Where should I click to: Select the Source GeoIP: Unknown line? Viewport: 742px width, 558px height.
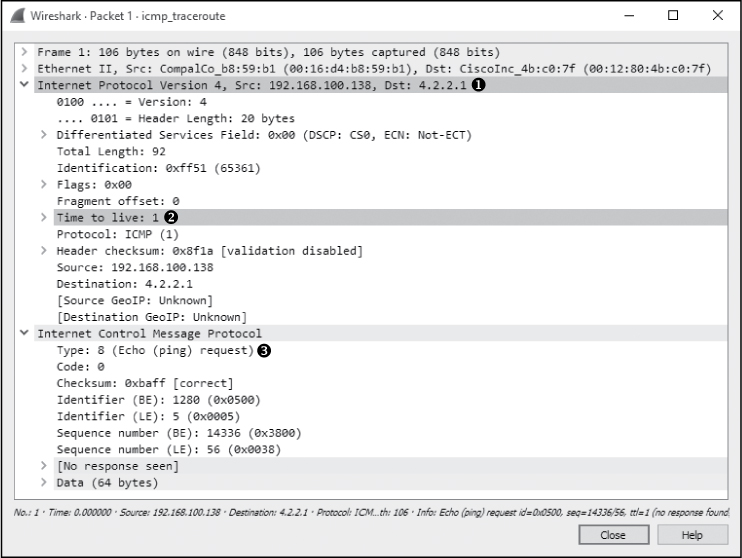(x=390, y=301)
